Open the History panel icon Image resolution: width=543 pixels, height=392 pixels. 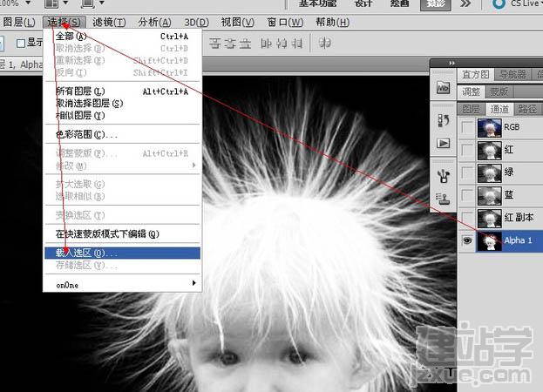click(444, 120)
